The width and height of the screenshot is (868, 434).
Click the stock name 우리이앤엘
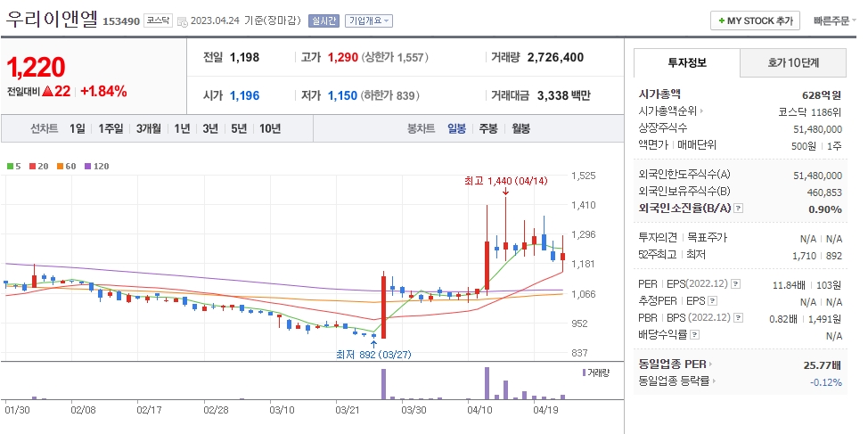pyautogui.click(x=52, y=20)
